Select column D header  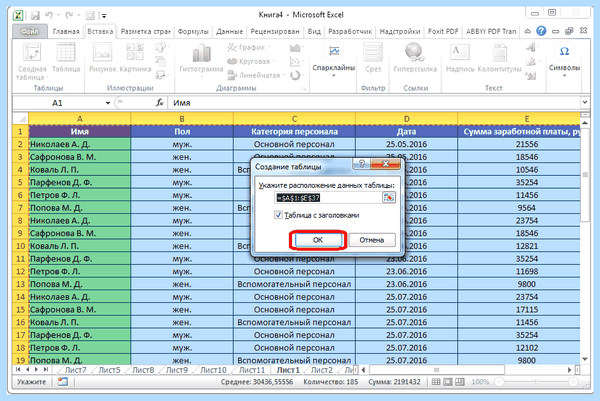(406, 119)
